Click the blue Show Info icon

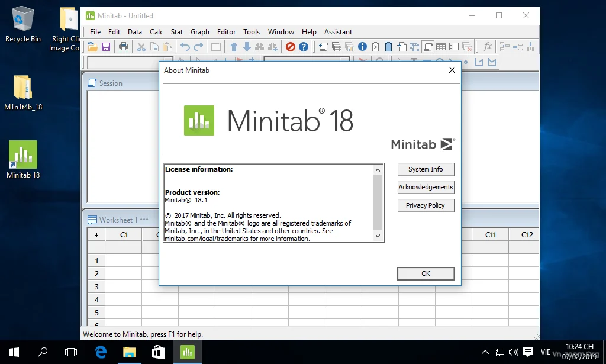click(362, 47)
